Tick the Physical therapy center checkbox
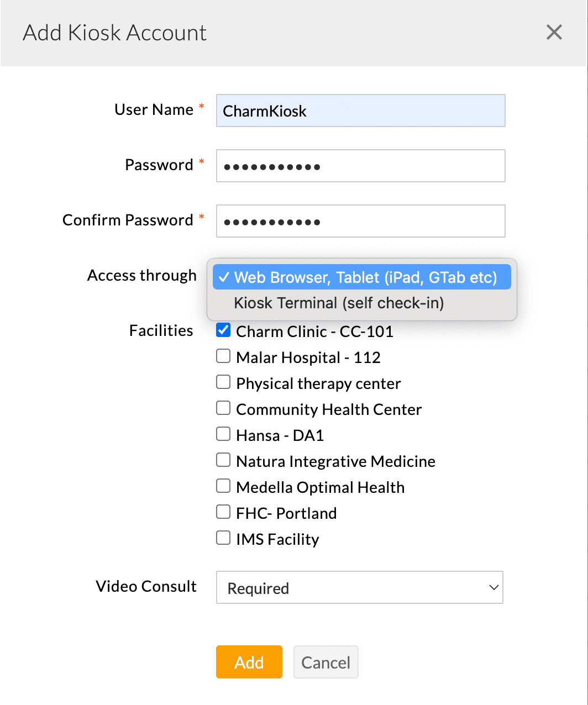 (223, 382)
